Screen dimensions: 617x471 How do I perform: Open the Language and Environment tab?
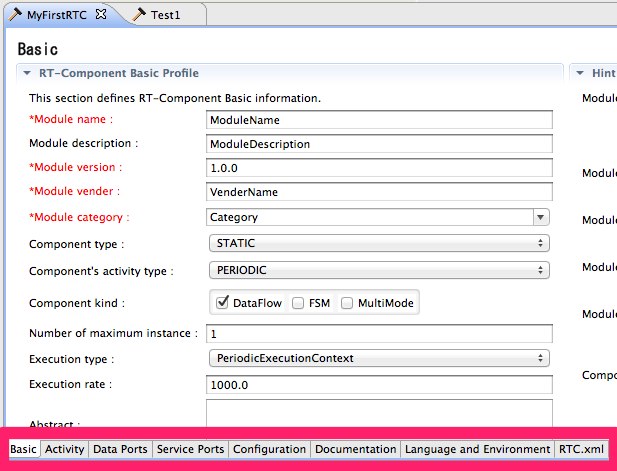477,449
